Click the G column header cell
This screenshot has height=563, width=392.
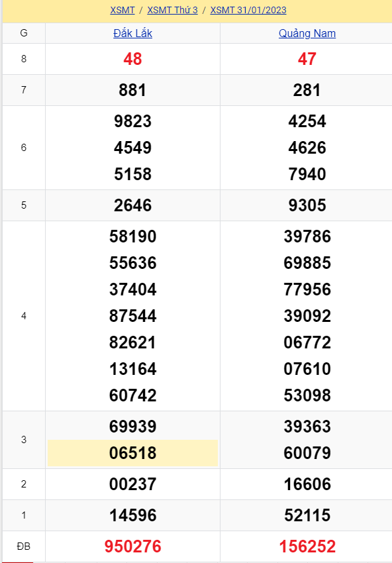pos(24,33)
